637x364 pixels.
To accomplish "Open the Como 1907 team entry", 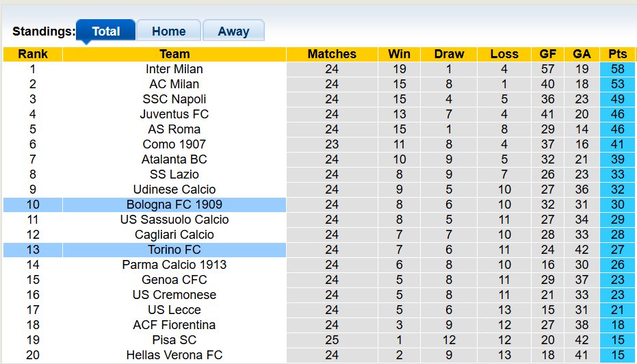I will click(174, 144).
